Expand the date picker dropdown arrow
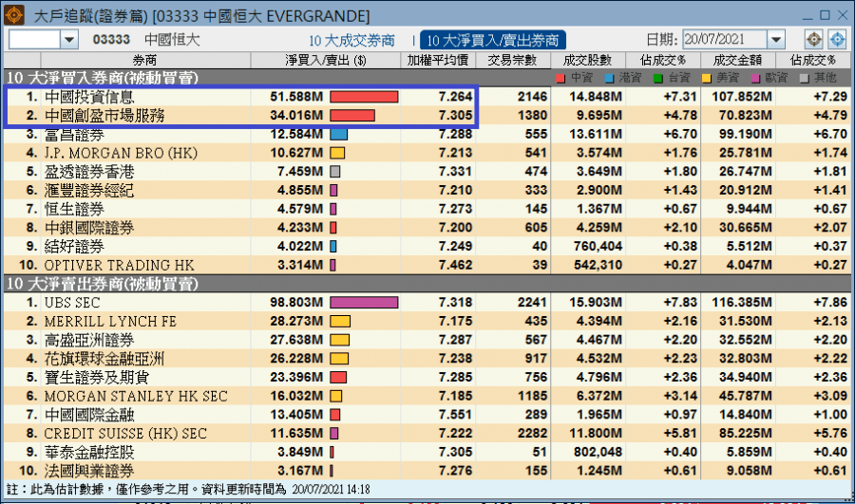Screen dimensions: 855x504 [776, 40]
